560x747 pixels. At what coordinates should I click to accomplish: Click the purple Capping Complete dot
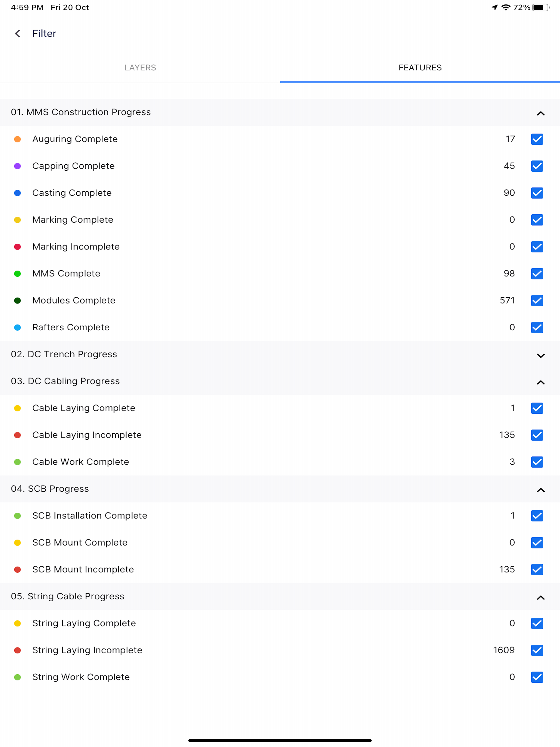coord(17,166)
